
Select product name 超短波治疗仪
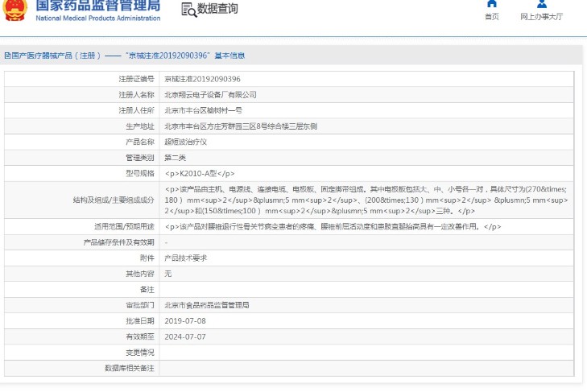click(186, 142)
